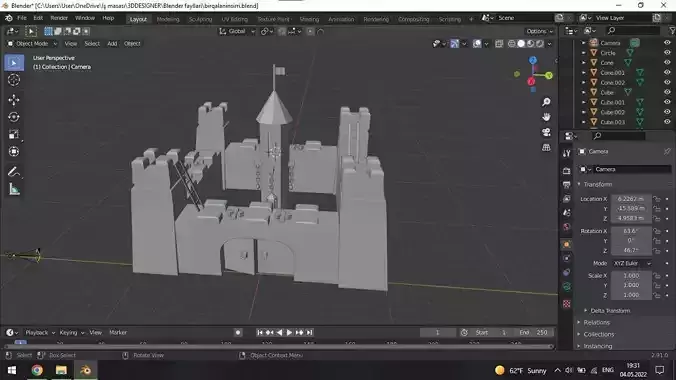This screenshot has width=676, height=380.
Task: Click Play animation button
Action: pyautogui.click(x=289, y=333)
